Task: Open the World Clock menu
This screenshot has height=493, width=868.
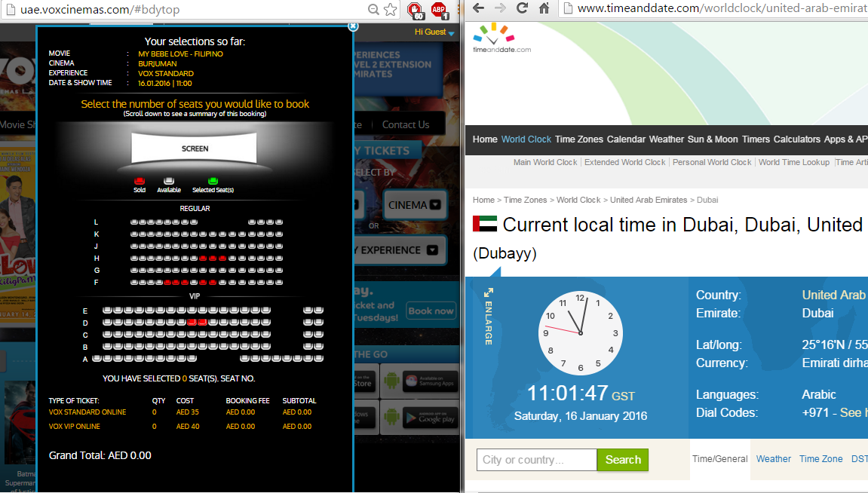Action: coord(526,139)
